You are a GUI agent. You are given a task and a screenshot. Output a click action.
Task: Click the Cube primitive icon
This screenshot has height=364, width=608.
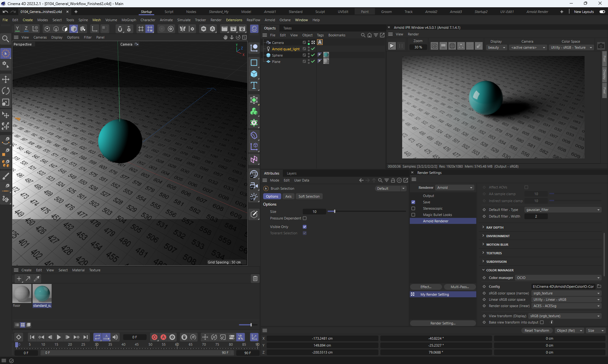click(x=254, y=74)
